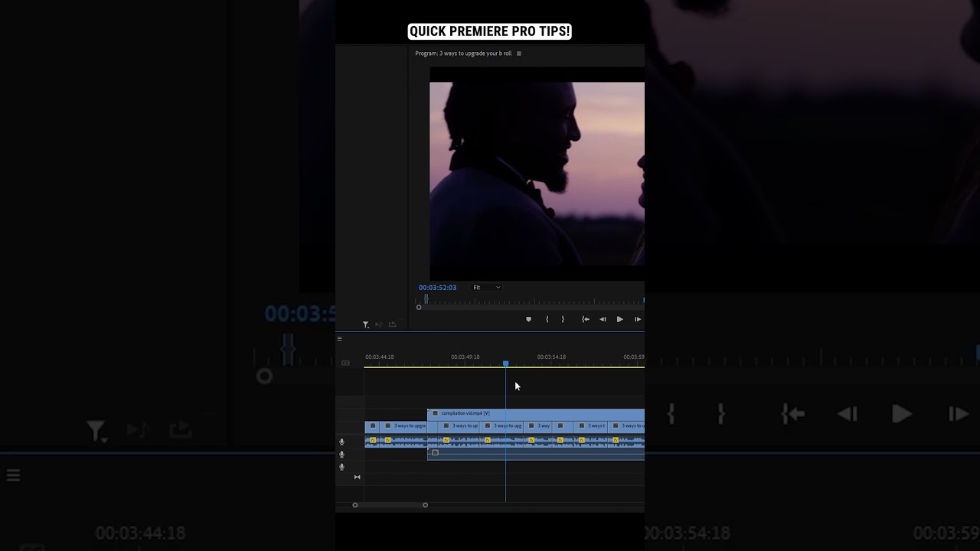Select the '3 ways to upg' video clip
The height and width of the screenshot is (551, 980).
[x=501, y=425]
